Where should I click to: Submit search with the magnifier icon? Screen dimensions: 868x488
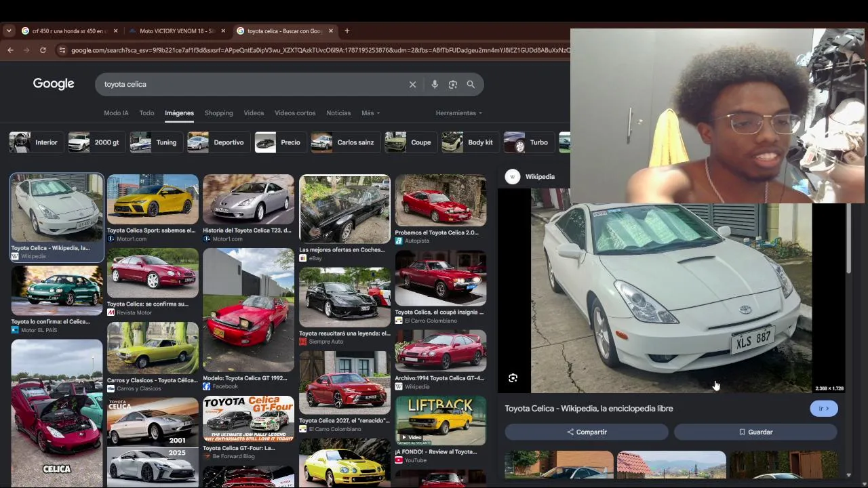pyautogui.click(x=471, y=84)
